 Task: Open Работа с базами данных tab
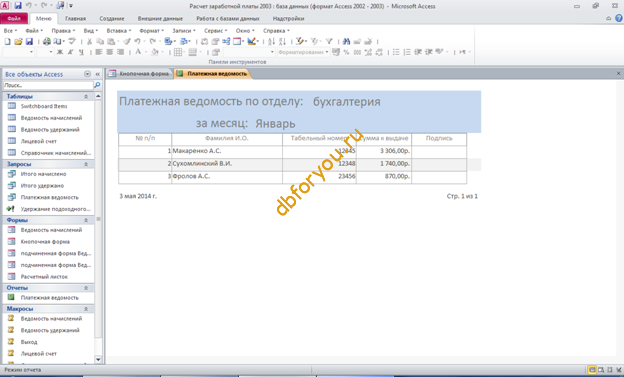coord(228,19)
